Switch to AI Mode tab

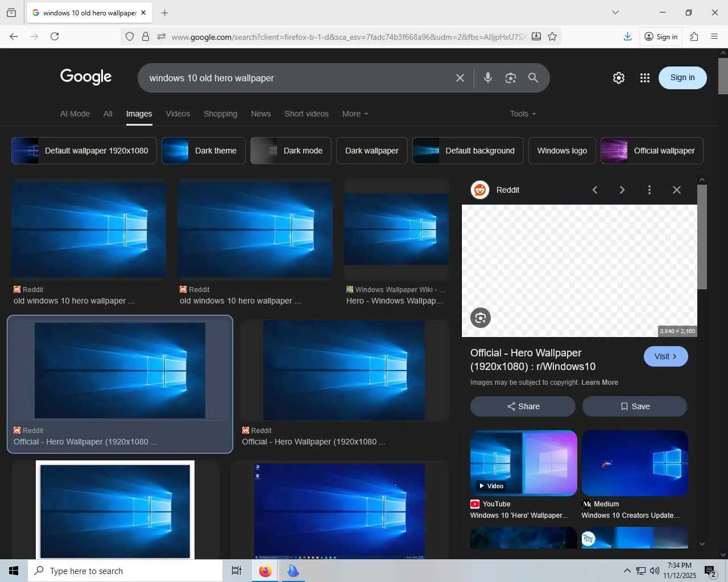coord(75,114)
